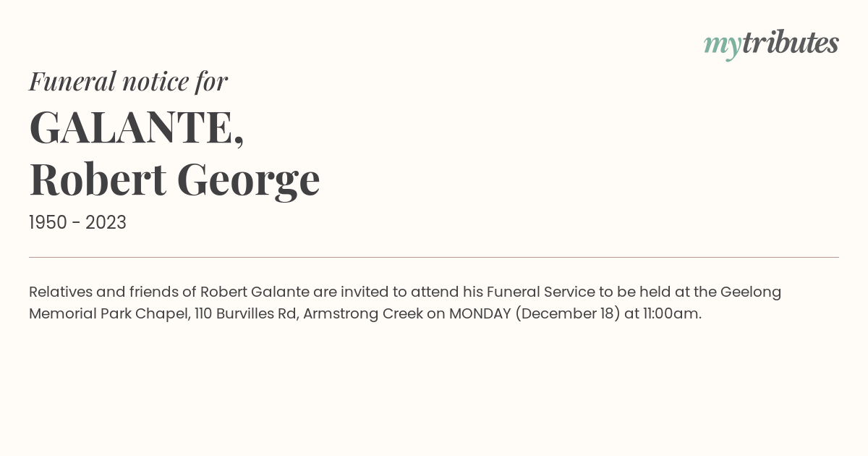
Task: Click the date "(December 18)"
Action: pyautogui.click(x=568, y=314)
